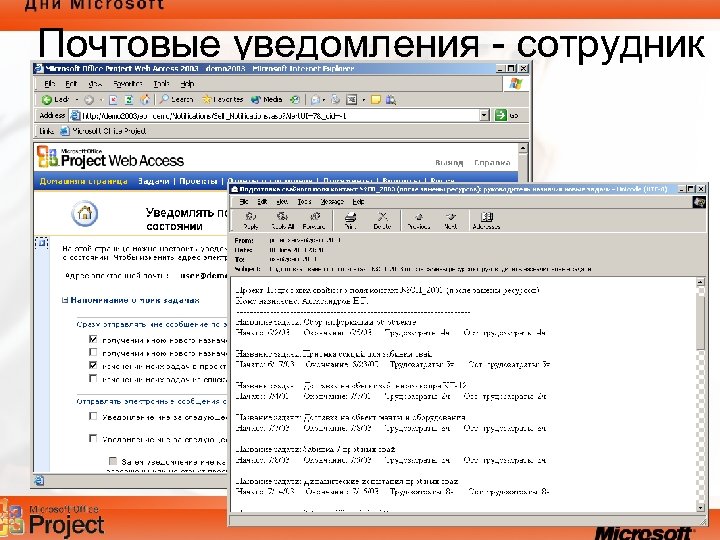Open the File menu in the email window
This screenshot has height=540, width=720.
point(244,202)
